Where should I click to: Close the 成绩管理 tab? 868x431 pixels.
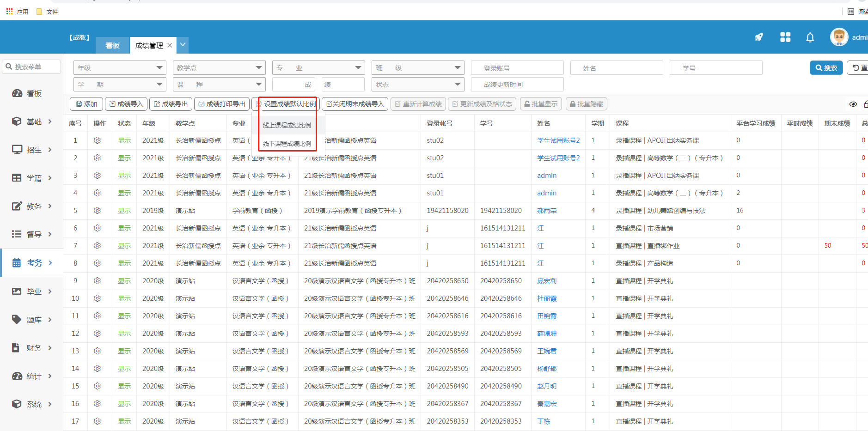point(170,45)
